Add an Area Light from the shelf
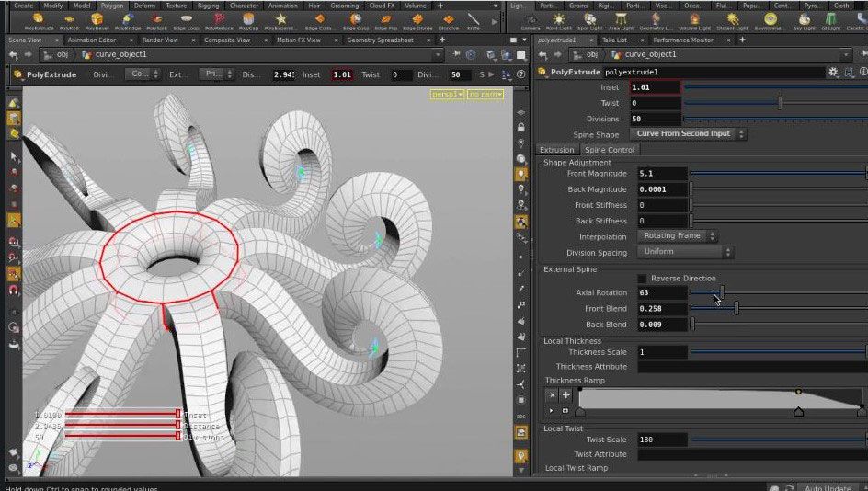 pyautogui.click(x=621, y=22)
